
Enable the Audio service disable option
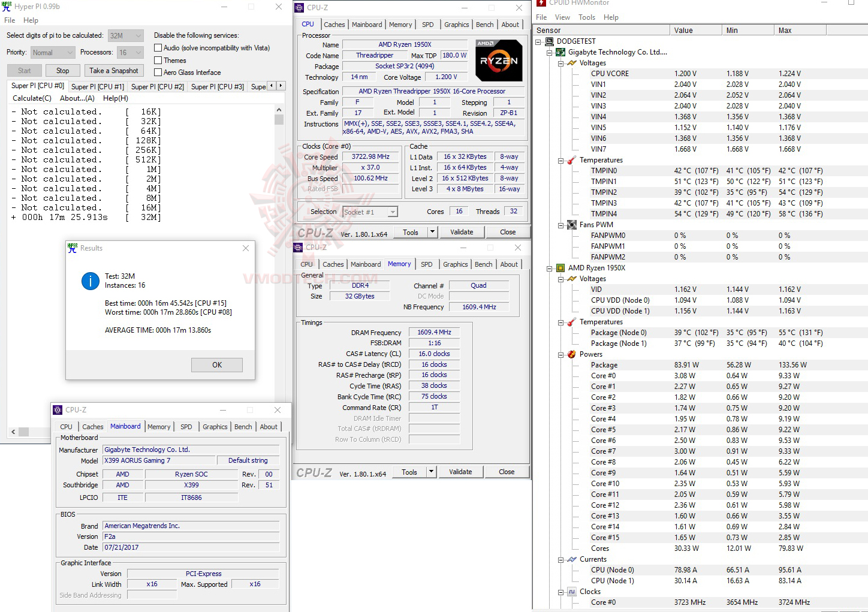coord(157,47)
